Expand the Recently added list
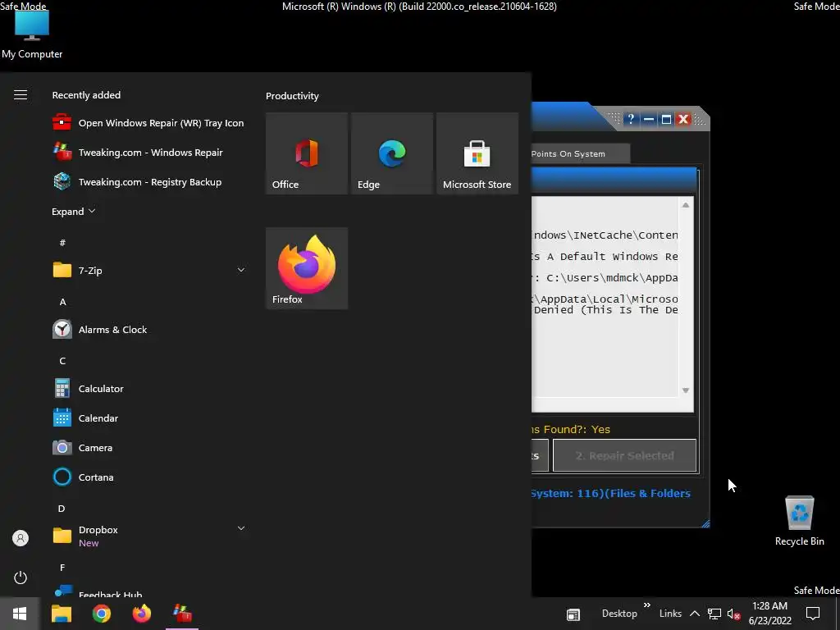The width and height of the screenshot is (840, 630). point(73,211)
